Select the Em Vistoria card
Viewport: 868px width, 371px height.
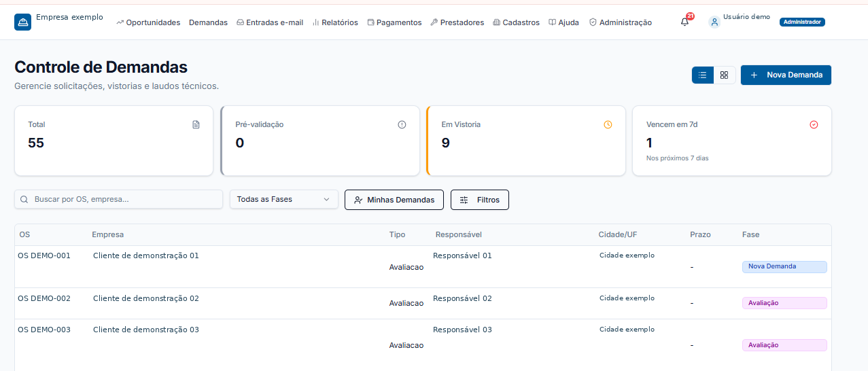click(526, 141)
